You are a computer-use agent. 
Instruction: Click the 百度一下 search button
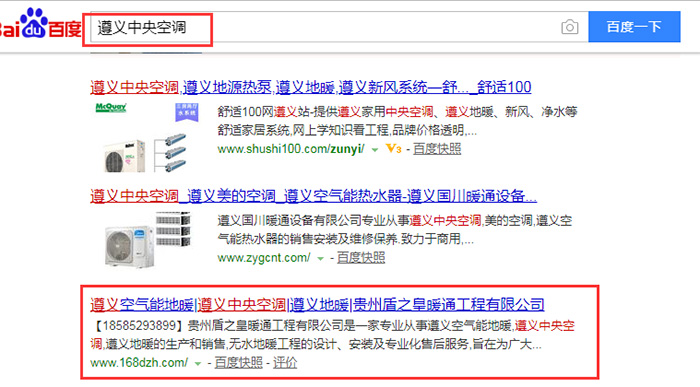tap(634, 27)
